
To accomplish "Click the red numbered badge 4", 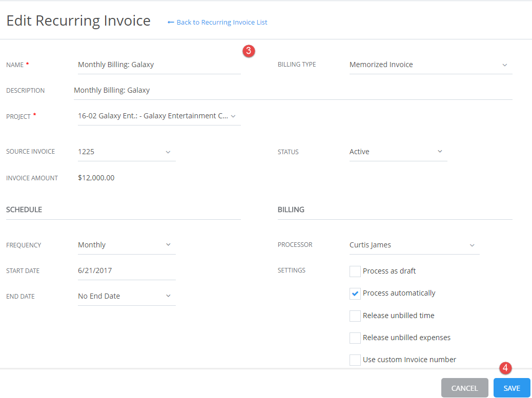I will coord(506,368).
